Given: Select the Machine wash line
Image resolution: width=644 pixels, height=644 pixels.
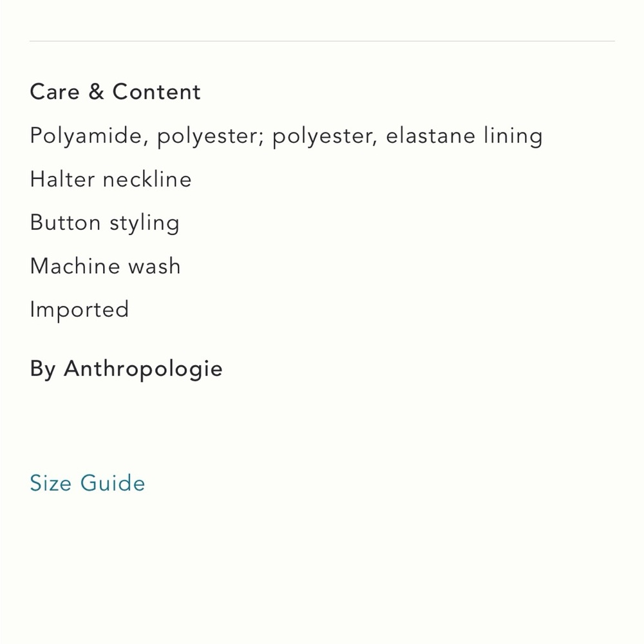Looking at the screenshot, I should [105, 266].
